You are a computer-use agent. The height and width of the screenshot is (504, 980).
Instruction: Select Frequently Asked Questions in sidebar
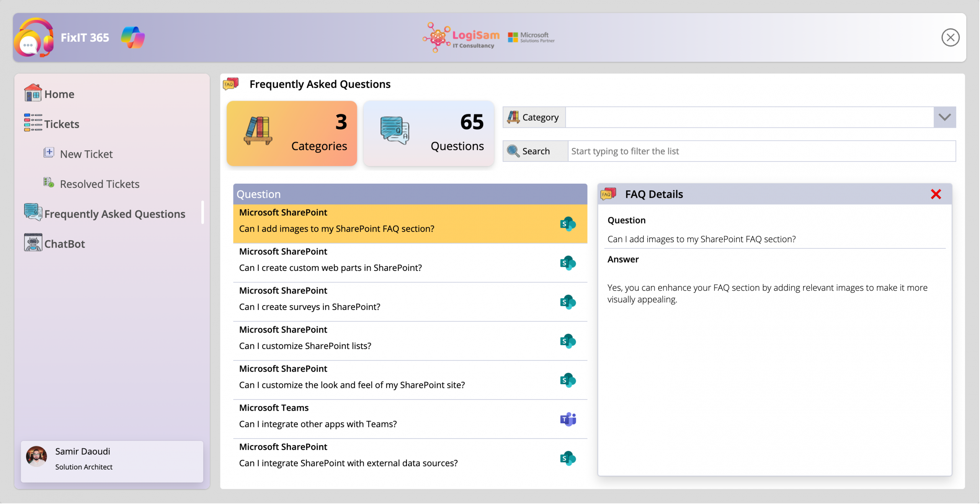click(x=115, y=214)
